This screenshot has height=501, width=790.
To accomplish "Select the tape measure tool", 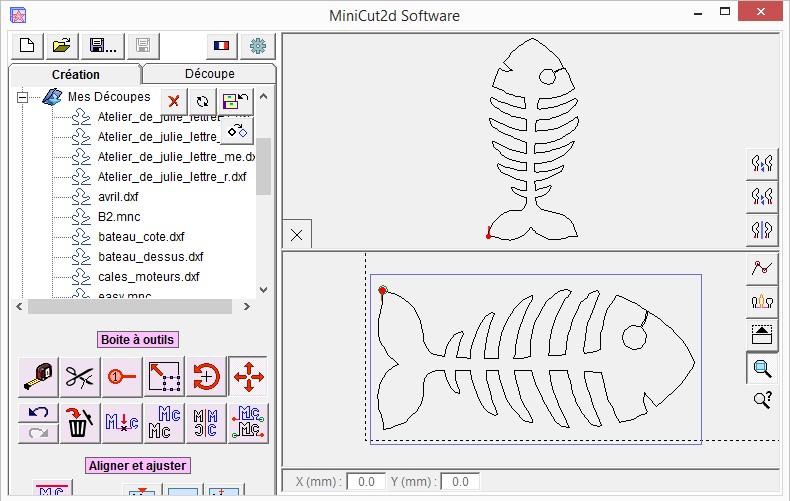I will pyautogui.click(x=38, y=377).
